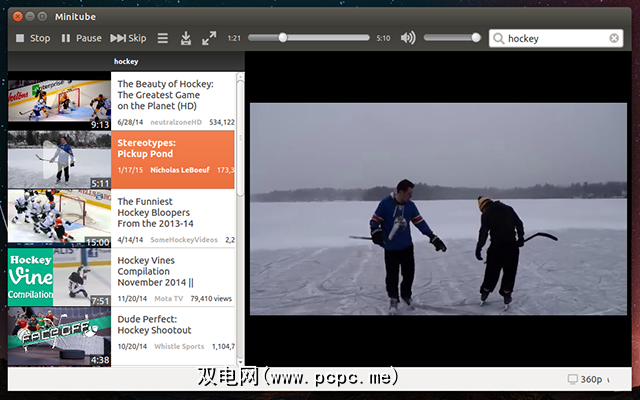Skip to the next video
This screenshot has width=640, height=400.
coord(127,38)
